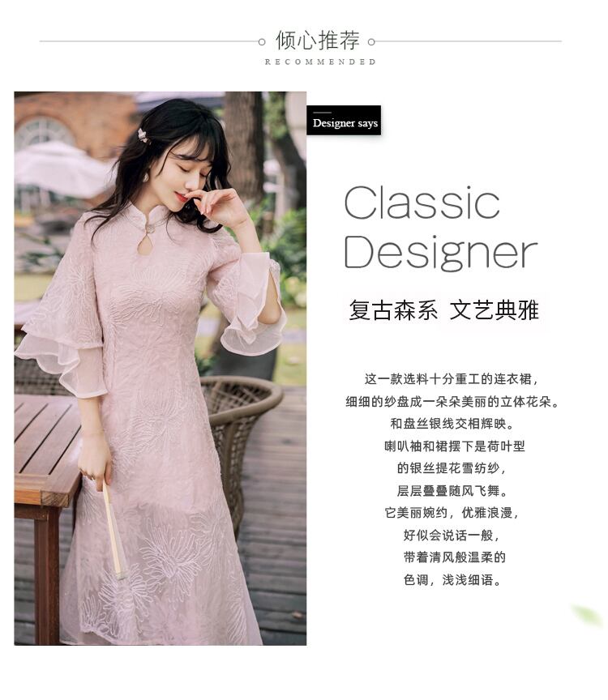The width and height of the screenshot is (608, 700).
Task: Click the 复古森系 text
Action: point(393,310)
